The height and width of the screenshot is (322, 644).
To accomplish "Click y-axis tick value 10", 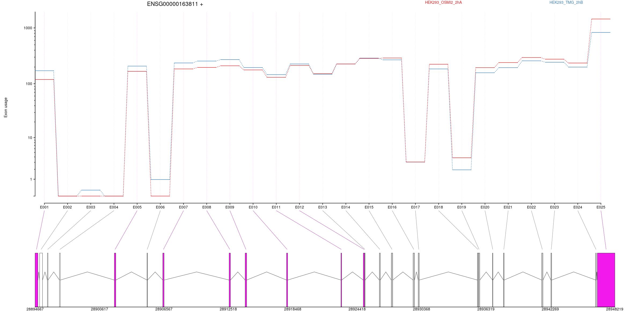I will click(30, 138).
